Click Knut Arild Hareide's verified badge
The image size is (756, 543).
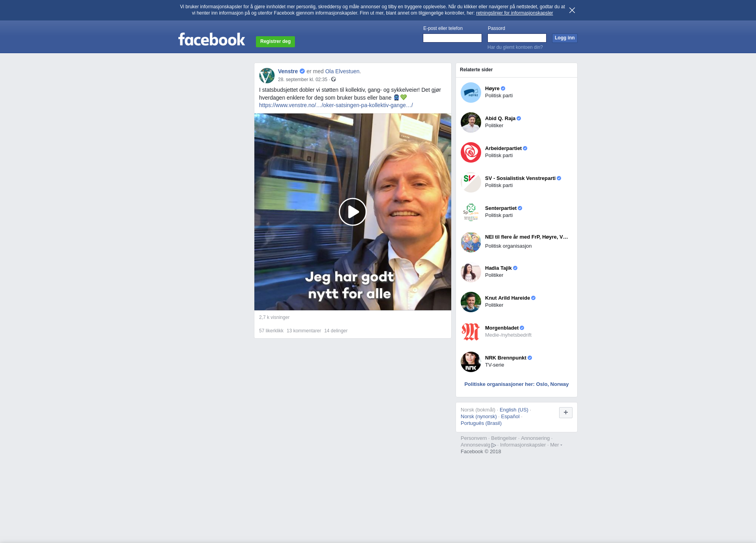(x=533, y=298)
